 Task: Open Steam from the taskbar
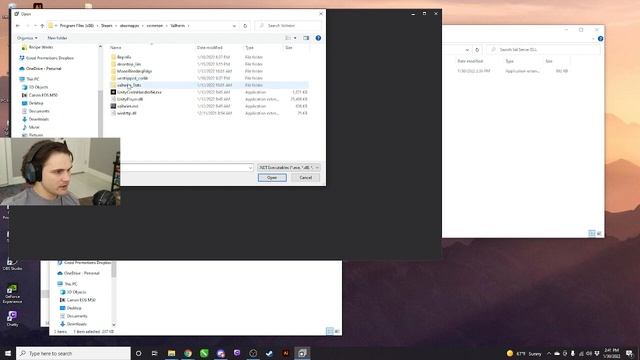[269, 353]
